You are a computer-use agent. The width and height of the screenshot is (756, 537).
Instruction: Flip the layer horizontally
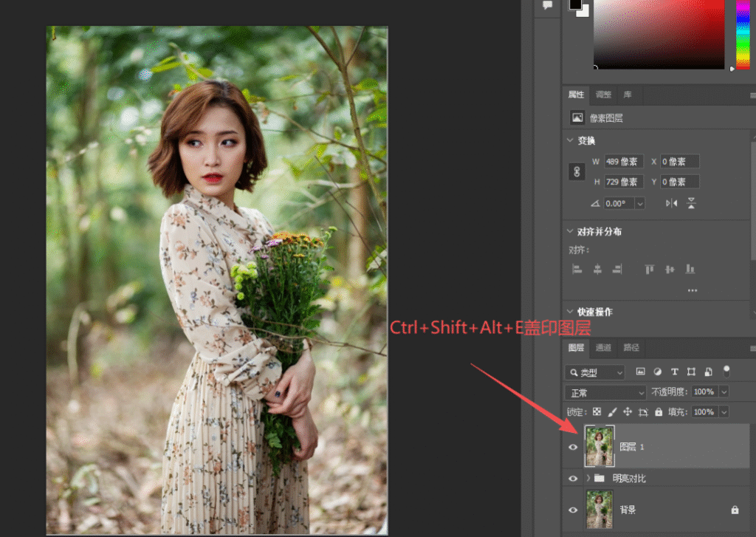pos(671,204)
